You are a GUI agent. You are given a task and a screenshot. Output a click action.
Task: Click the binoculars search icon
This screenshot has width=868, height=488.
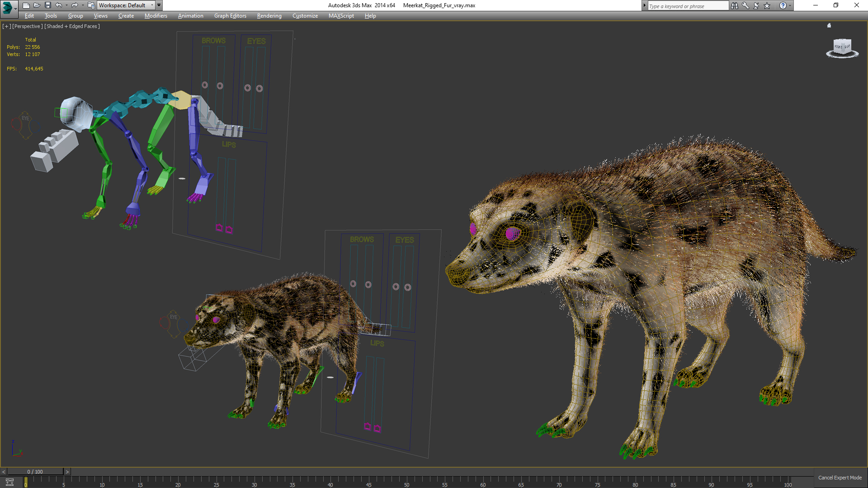(x=734, y=5)
